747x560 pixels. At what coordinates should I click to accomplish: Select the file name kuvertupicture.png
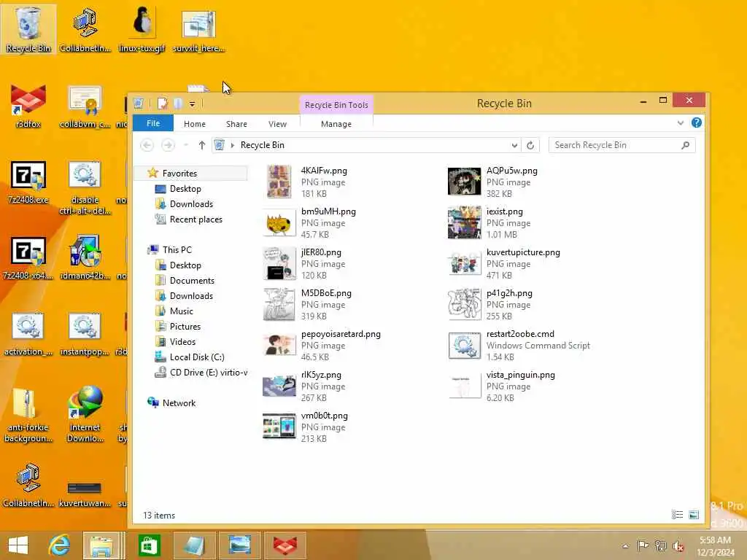(x=523, y=252)
